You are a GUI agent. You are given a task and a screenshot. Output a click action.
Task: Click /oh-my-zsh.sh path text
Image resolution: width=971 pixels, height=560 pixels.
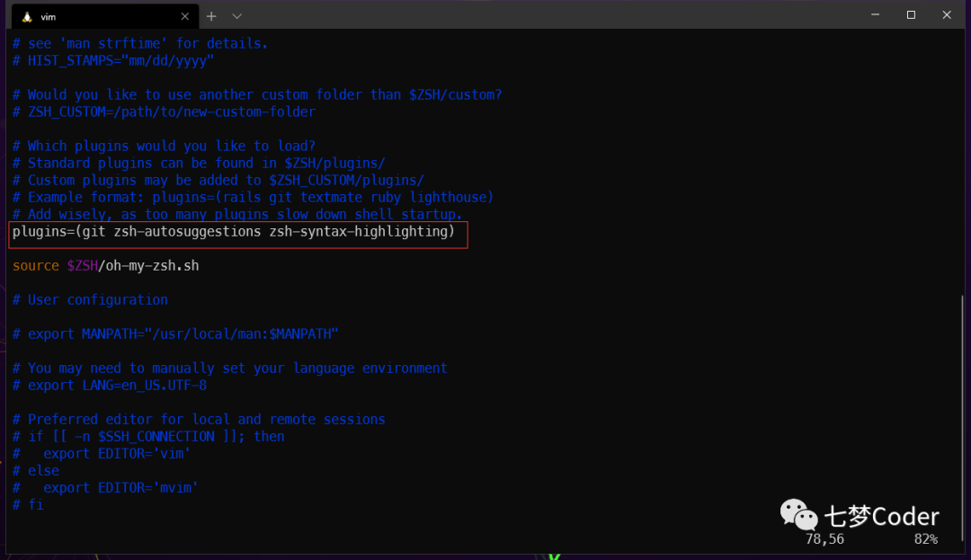point(148,265)
